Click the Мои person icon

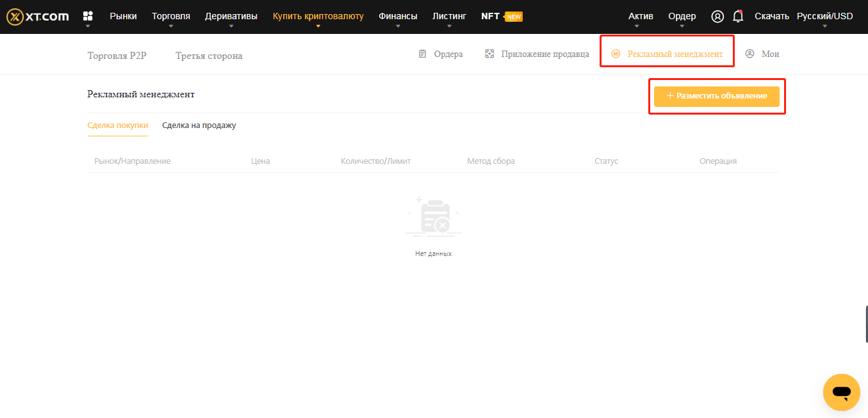pyautogui.click(x=749, y=54)
